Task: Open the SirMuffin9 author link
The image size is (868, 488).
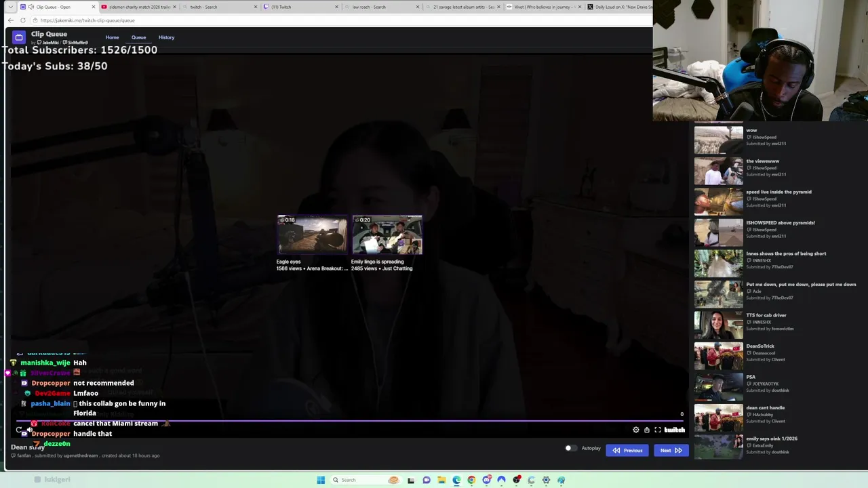Action: click(76, 43)
